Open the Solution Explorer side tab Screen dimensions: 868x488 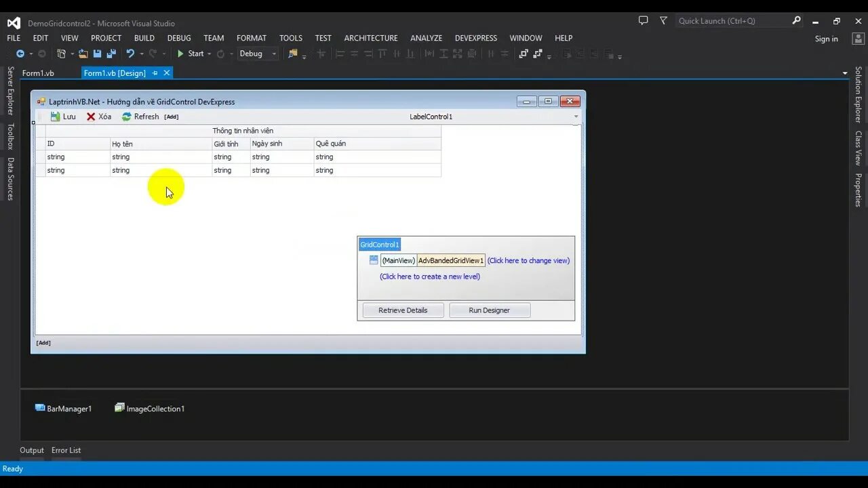[858, 94]
